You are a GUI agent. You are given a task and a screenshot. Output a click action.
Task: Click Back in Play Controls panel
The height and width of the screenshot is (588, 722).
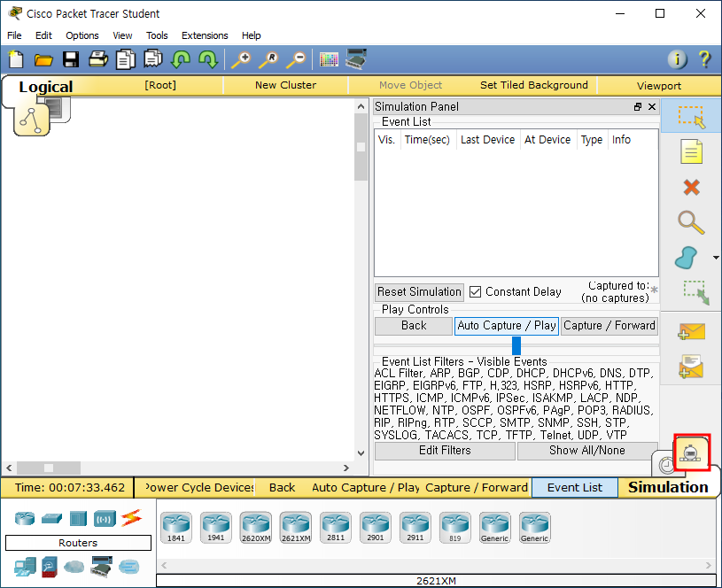pos(414,326)
